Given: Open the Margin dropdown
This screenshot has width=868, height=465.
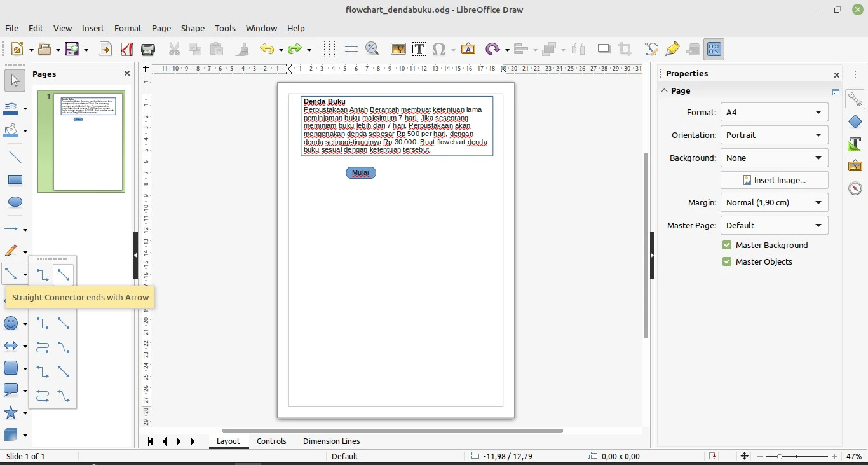Looking at the screenshot, I should point(774,202).
